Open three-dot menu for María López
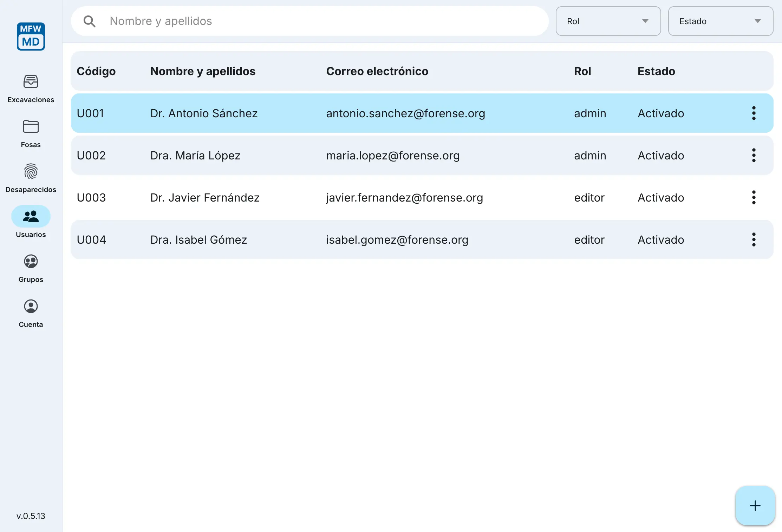 point(754,156)
